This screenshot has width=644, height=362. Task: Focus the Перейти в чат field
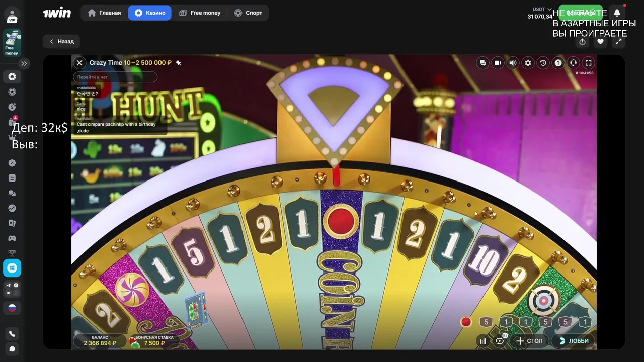pos(115,77)
